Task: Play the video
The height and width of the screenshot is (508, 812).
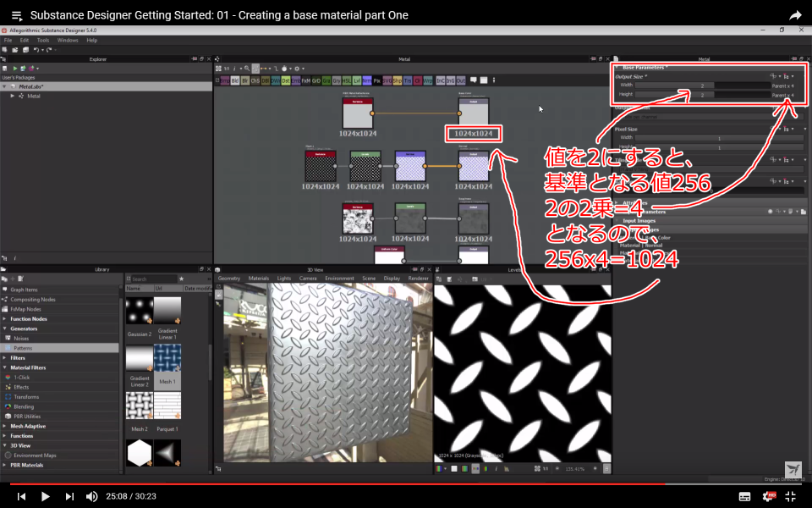Action: tap(45, 496)
